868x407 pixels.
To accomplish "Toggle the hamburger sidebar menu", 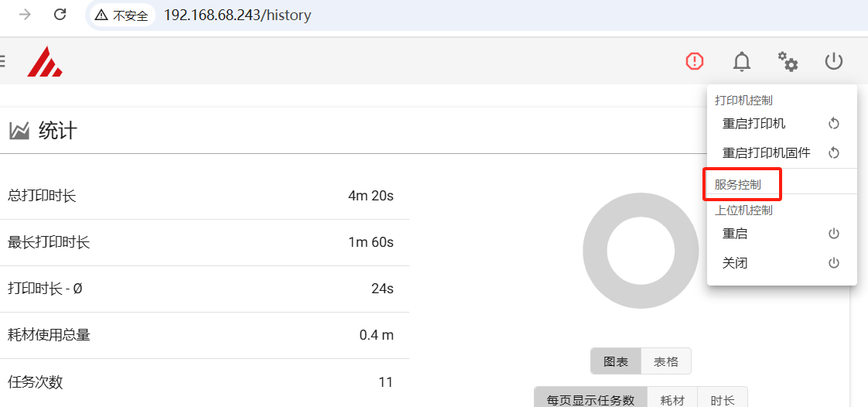I will coord(2,61).
